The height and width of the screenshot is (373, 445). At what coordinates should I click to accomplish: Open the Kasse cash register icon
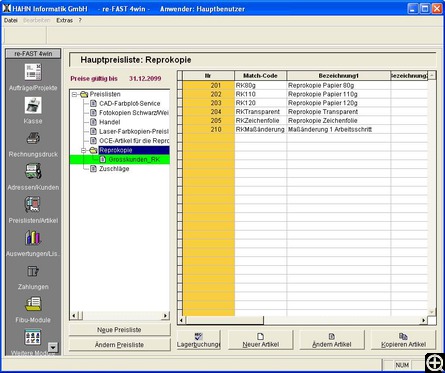33,105
